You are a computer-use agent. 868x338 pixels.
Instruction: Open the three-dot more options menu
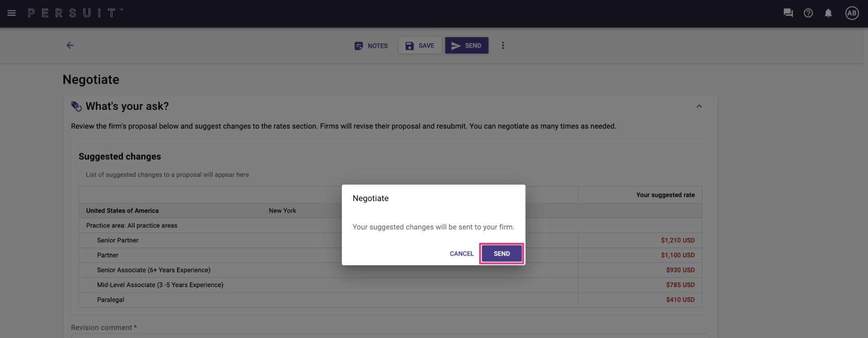503,46
